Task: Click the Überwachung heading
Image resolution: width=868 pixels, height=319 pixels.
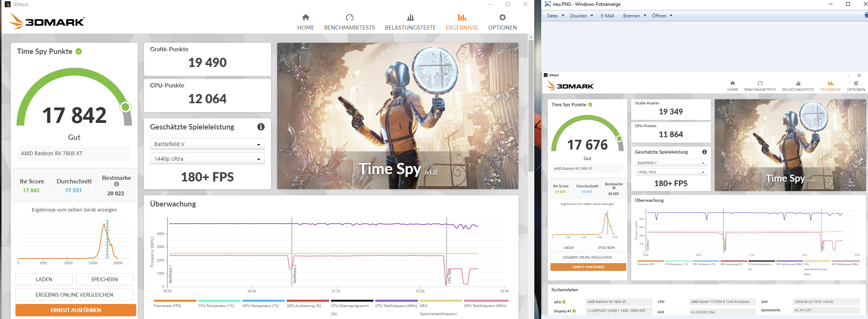Action: pos(173,204)
